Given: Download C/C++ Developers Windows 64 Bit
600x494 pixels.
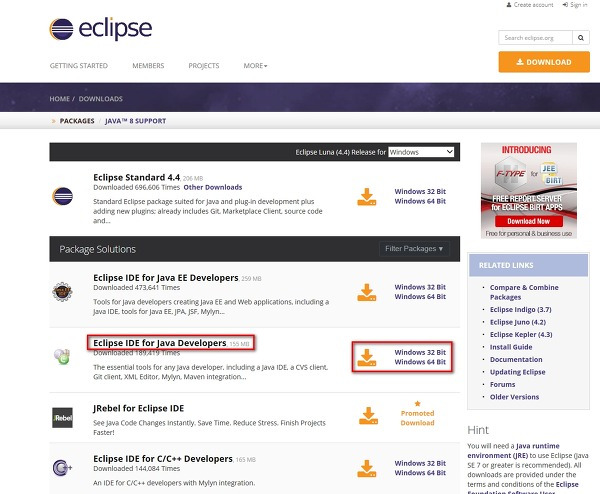Looking at the screenshot, I should click(x=420, y=473).
